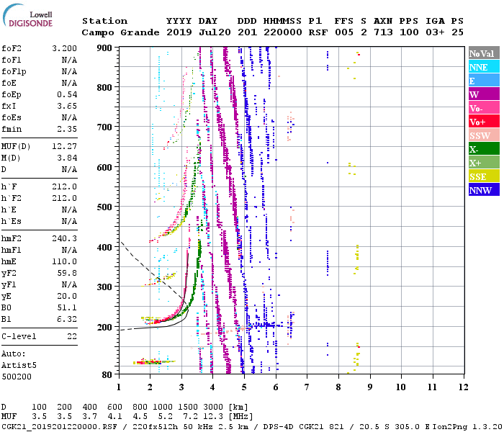Select the SSW legend swatch

click(x=484, y=135)
